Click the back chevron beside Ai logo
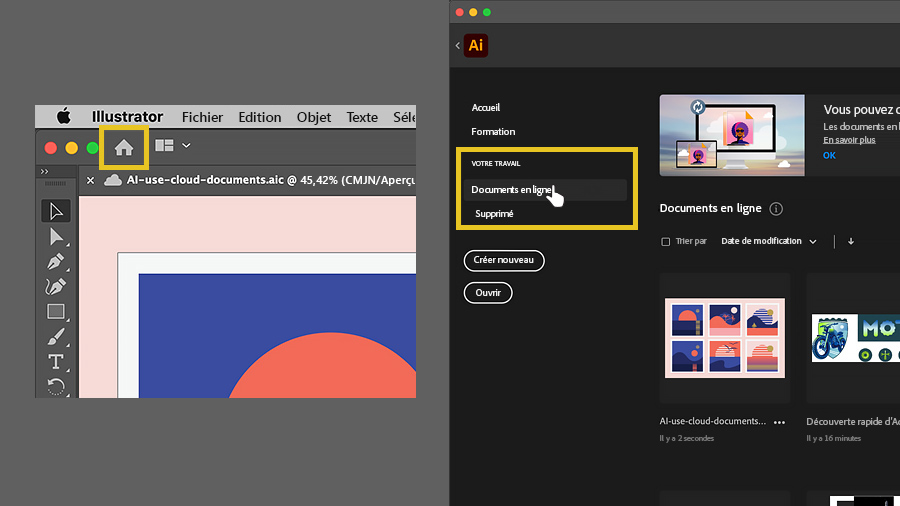The height and width of the screenshot is (506, 900). click(457, 45)
